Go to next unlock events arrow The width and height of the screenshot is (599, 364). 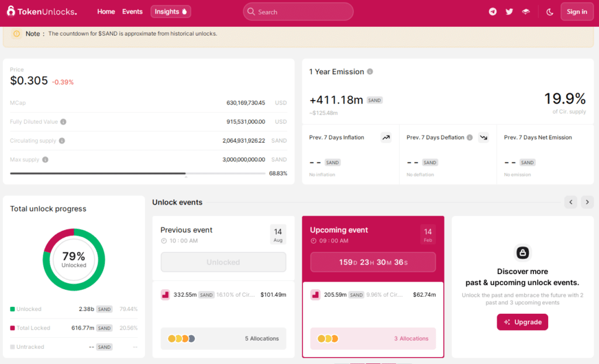[x=587, y=202]
